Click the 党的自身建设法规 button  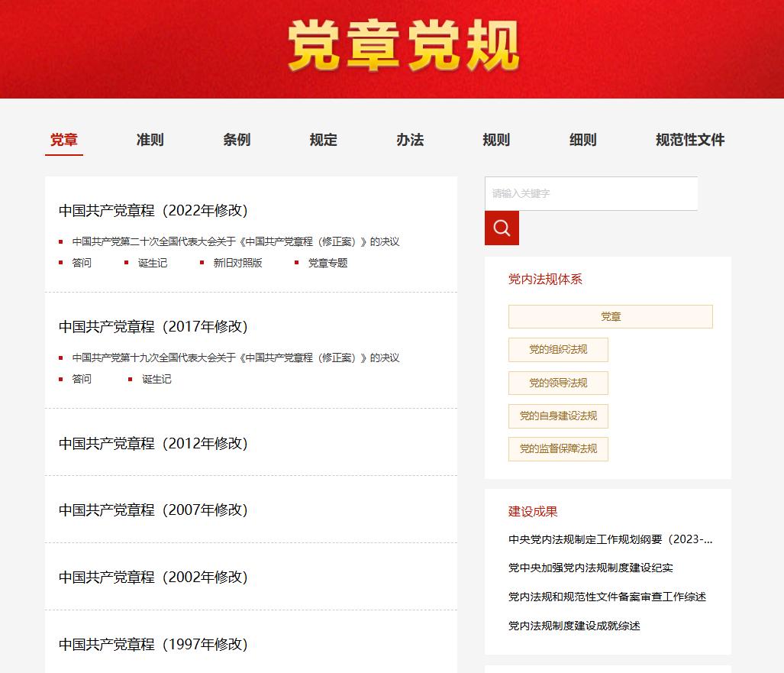(558, 416)
